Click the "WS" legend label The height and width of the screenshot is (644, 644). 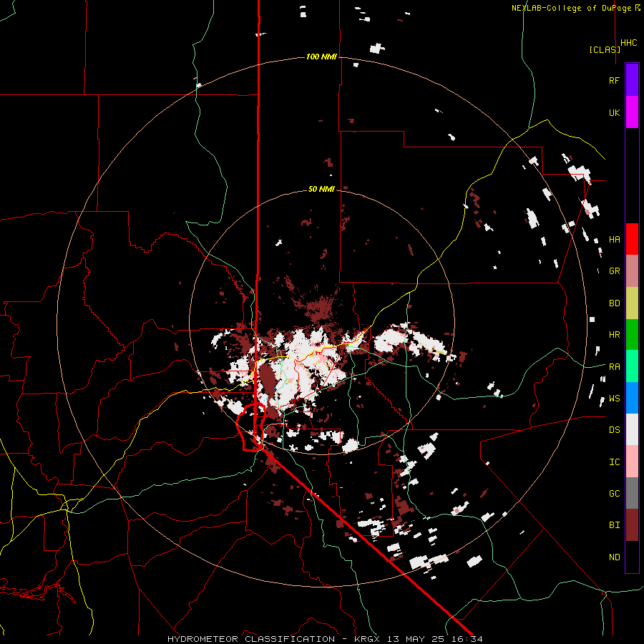pos(614,398)
